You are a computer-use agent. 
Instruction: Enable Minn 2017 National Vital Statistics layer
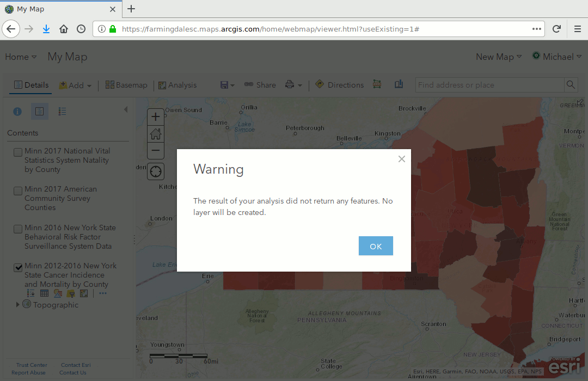[x=18, y=152]
